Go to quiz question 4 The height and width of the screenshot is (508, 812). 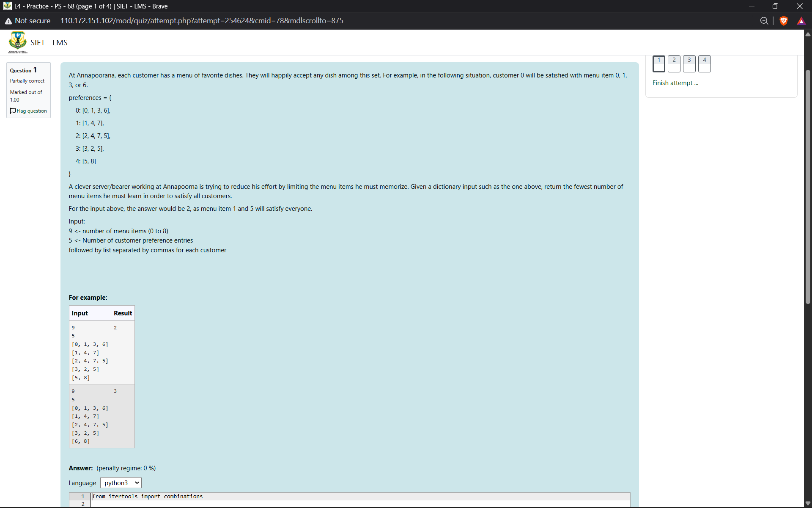[x=704, y=63]
